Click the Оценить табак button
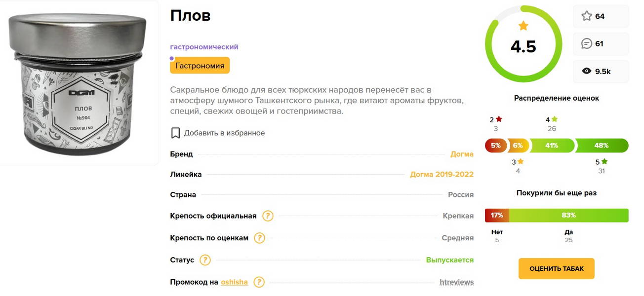The image size is (644, 296). (557, 269)
